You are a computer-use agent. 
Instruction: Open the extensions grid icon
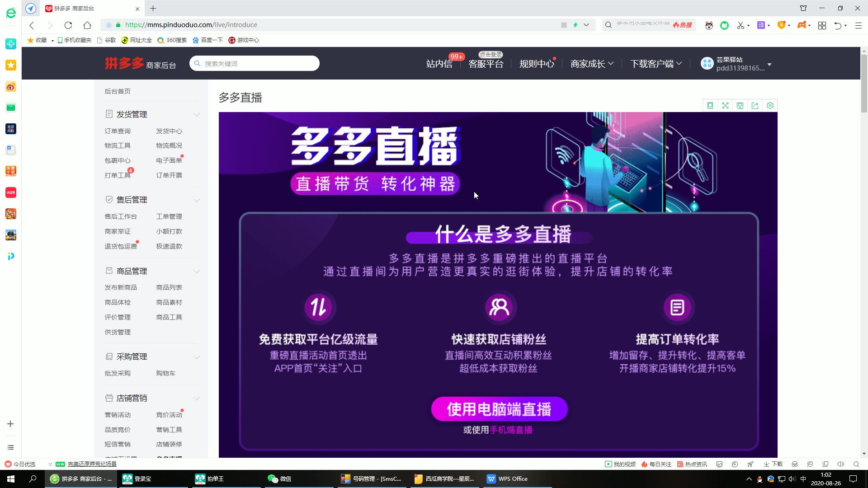click(x=822, y=25)
